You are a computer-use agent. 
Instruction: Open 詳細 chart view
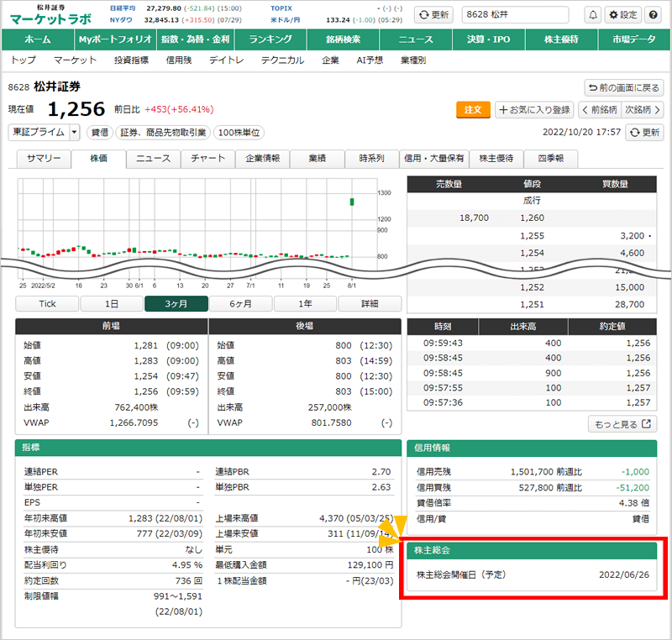click(370, 304)
